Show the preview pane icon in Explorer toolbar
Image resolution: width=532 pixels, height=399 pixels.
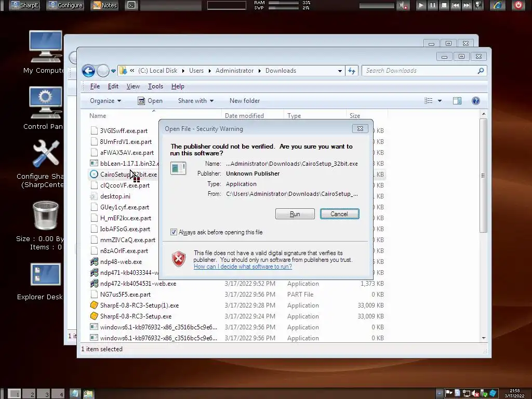(x=457, y=101)
